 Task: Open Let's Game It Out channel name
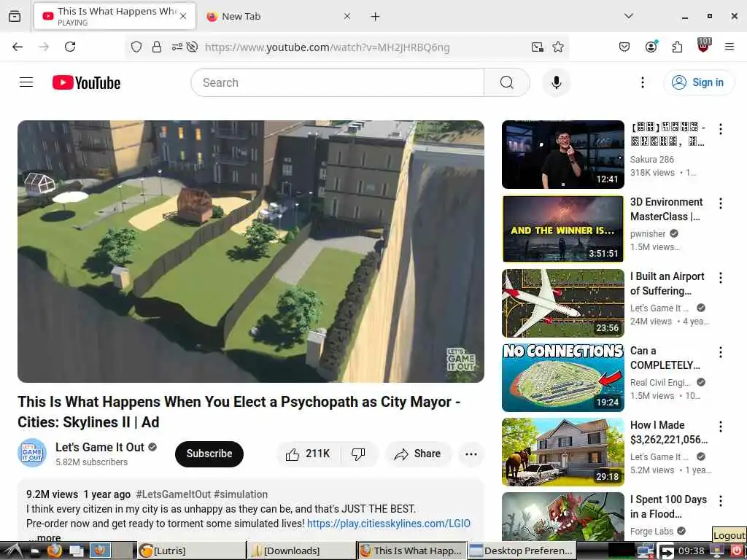click(x=99, y=447)
